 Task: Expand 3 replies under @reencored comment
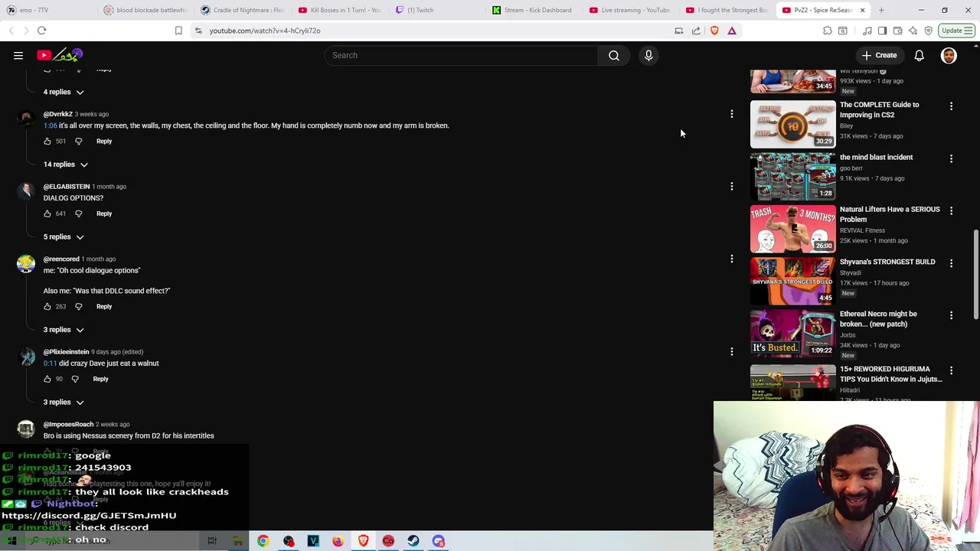point(64,329)
